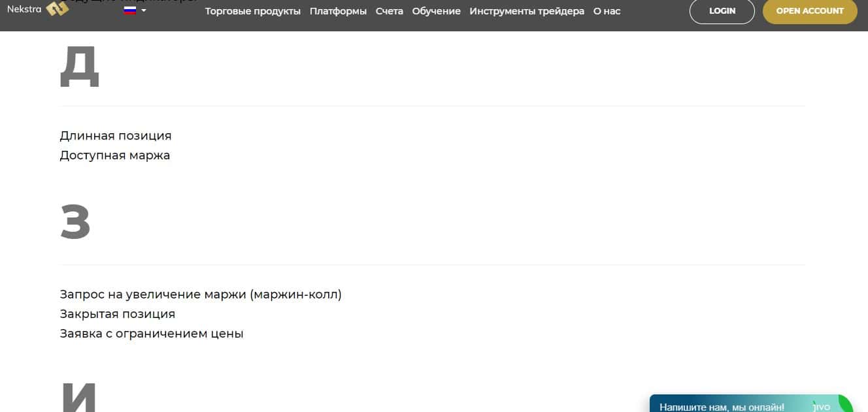Open the Длинная позиция glossary link
Image resolution: width=868 pixels, height=412 pixels.
(x=116, y=136)
